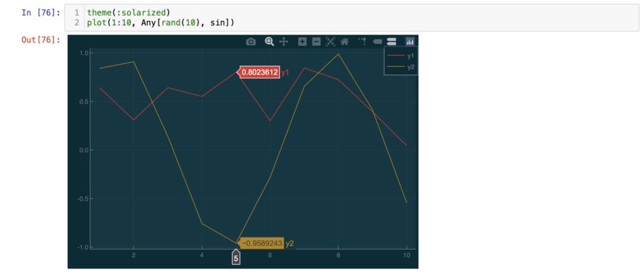644x278 pixels.
Task: Click x-axis tick label 4
Action: click(202, 255)
